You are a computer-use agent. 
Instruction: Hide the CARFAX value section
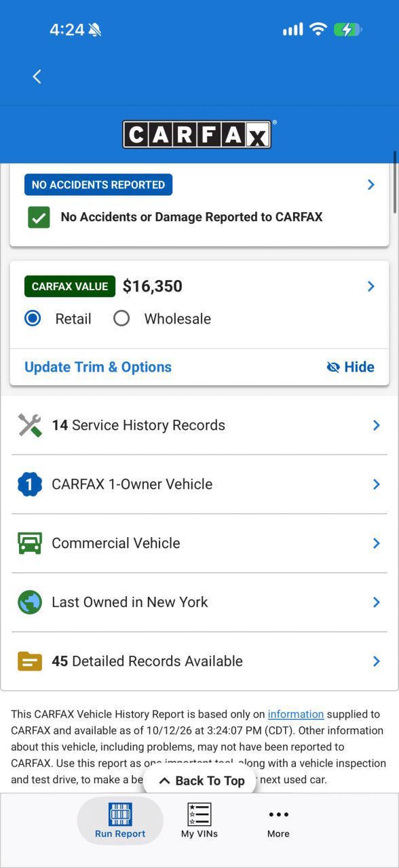point(350,367)
